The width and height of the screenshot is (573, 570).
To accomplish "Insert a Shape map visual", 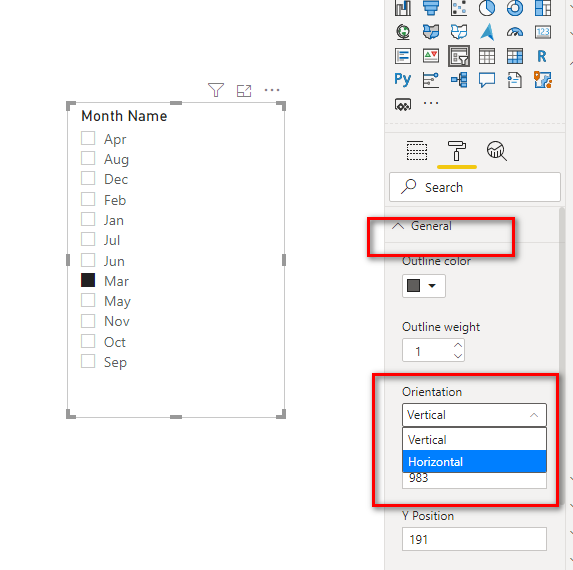I will [459, 32].
